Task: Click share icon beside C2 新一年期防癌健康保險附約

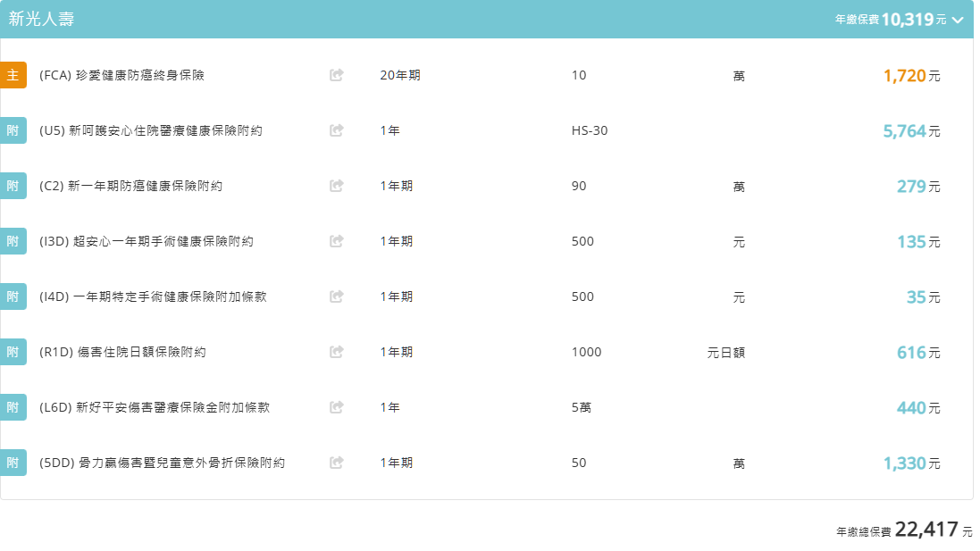Action: coord(336,186)
